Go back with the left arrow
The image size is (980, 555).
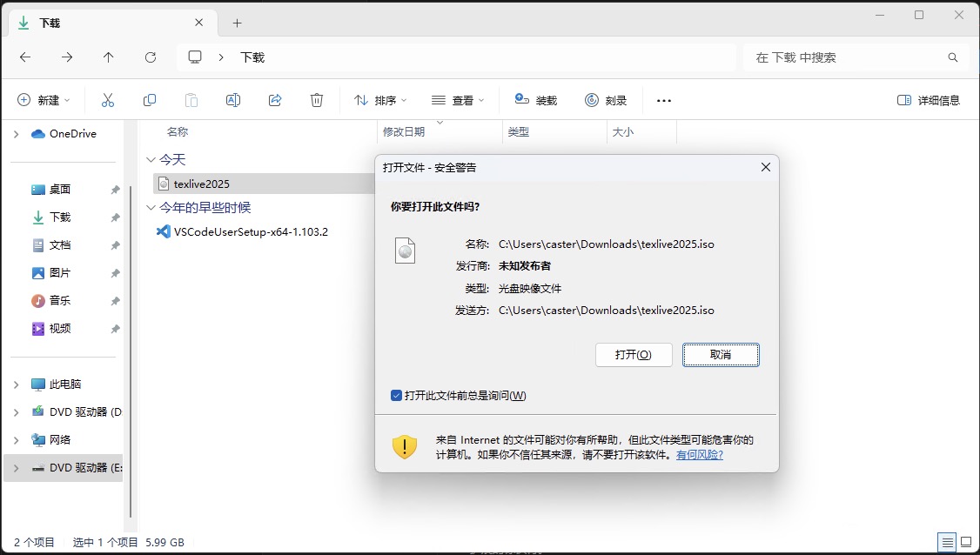[x=25, y=57]
